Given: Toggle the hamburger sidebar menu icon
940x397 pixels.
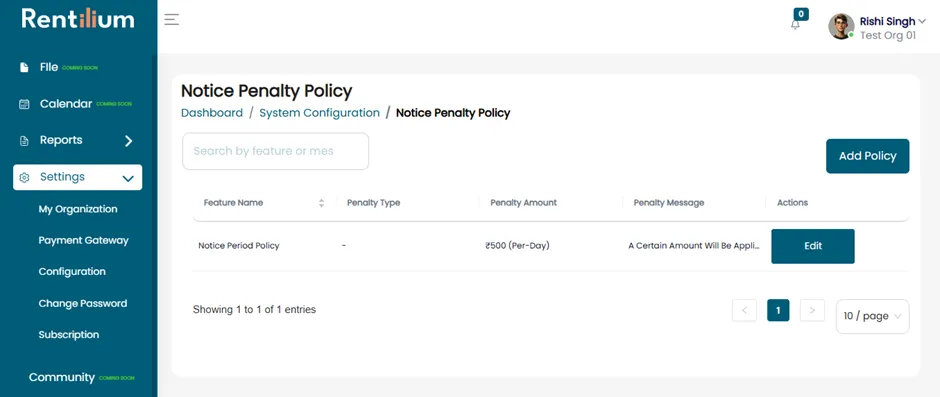Looking at the screenshot, I should [x=172, y=20].
